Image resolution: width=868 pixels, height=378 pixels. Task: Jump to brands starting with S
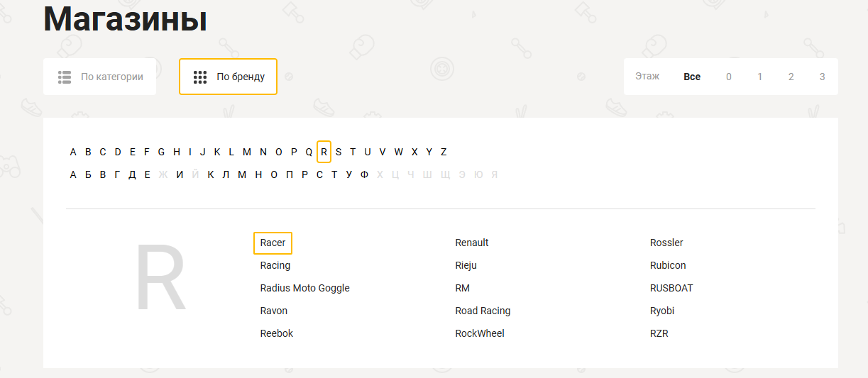click(339, 152)
